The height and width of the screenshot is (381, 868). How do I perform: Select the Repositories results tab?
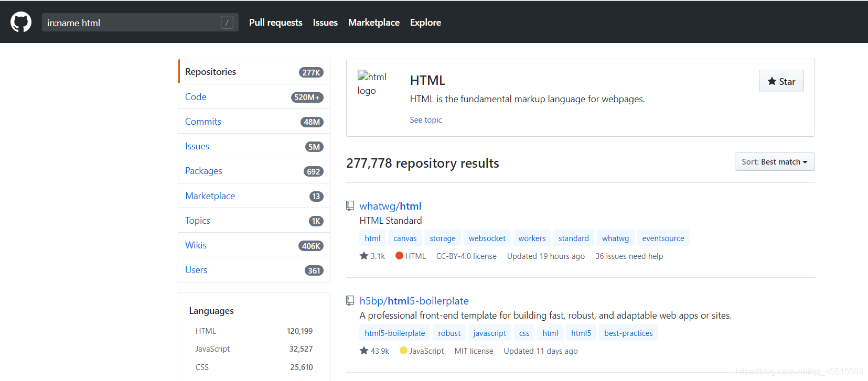[x=254, y=72]
